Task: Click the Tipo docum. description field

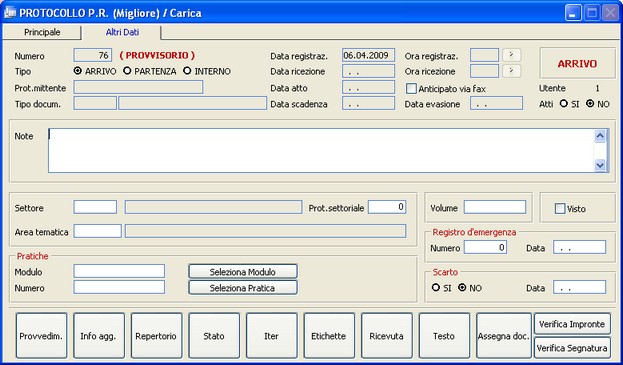Action: (x=192, y=103)
